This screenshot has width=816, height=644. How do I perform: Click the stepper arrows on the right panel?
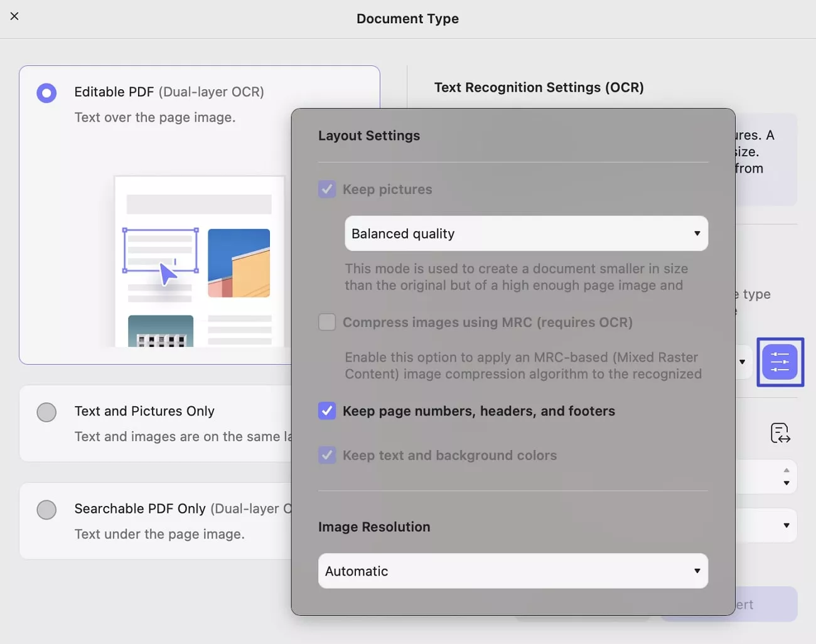click(x=786, y=476)
